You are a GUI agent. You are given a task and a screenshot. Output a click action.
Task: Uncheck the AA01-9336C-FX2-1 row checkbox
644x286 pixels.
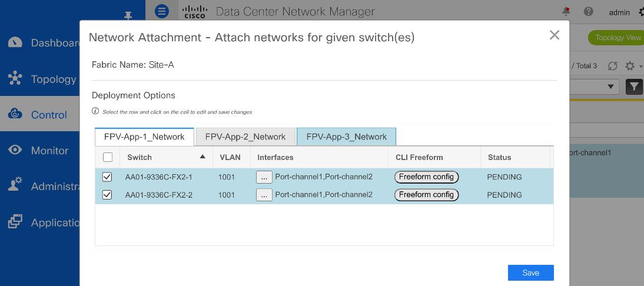pyautogui.click(x=107, y=177)
